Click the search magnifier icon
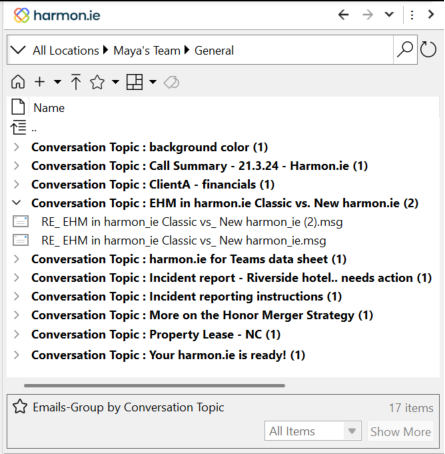This screenshot has height=454, width=445. pyautogui.click(x=405, y=50)
